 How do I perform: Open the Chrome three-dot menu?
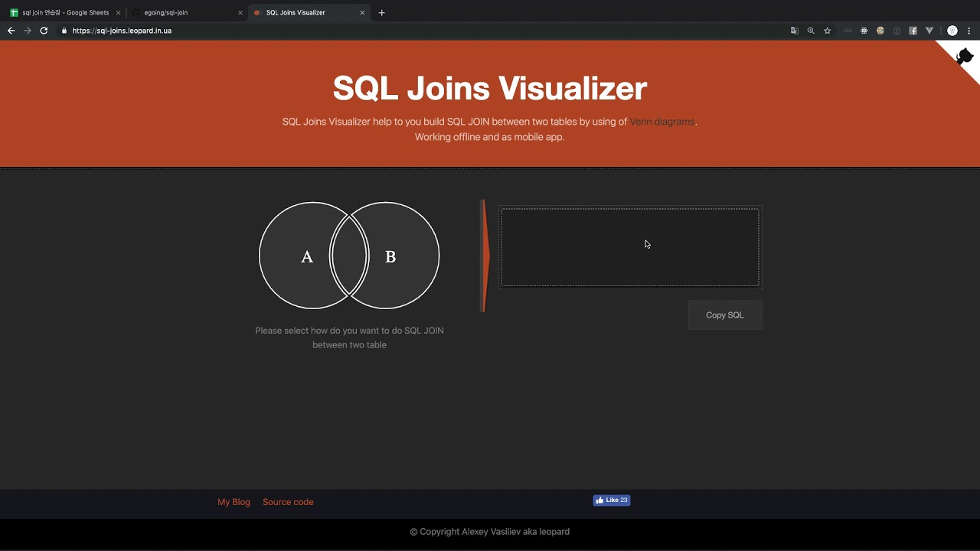point(970,31)
